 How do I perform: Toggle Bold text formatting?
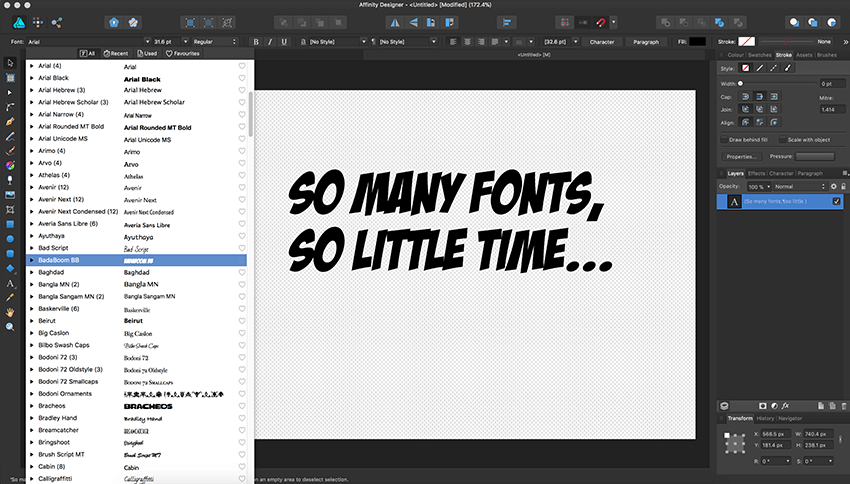[257, 42]
